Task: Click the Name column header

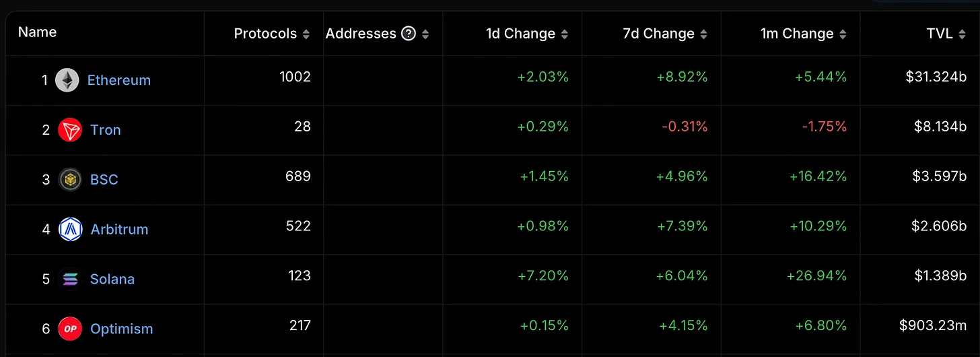Action: (x=37, y=32)
